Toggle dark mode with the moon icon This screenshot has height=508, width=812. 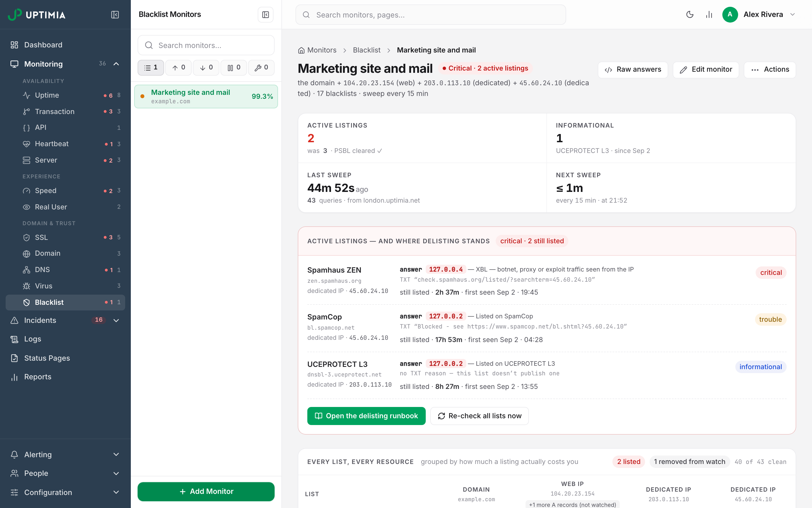[690, 14]
